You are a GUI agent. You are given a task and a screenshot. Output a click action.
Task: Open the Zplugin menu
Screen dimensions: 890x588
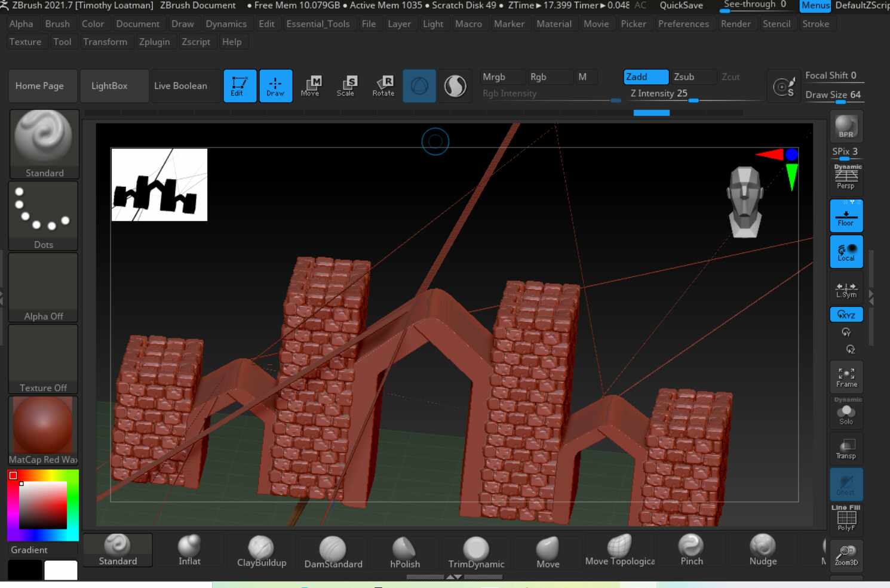coord(154,42)
